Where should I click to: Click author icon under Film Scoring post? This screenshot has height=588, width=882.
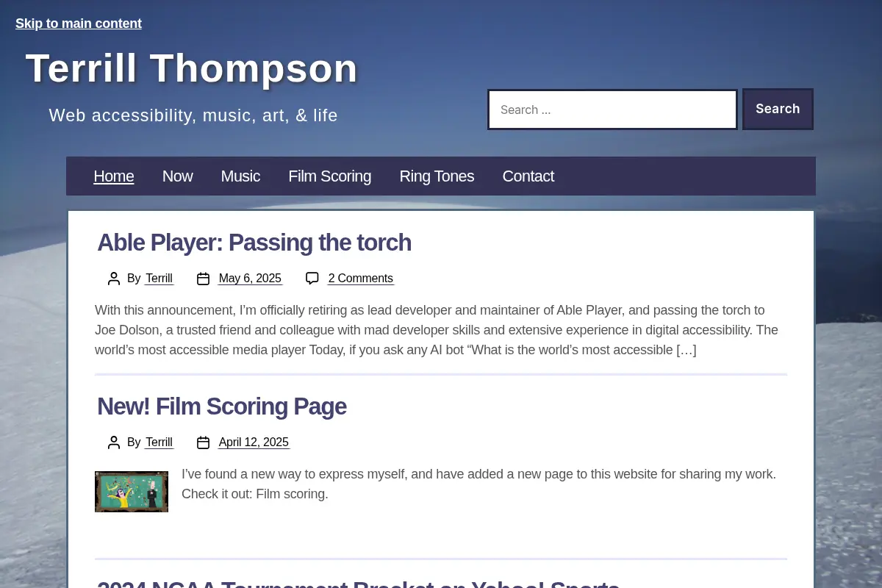[x=114, y=442]
